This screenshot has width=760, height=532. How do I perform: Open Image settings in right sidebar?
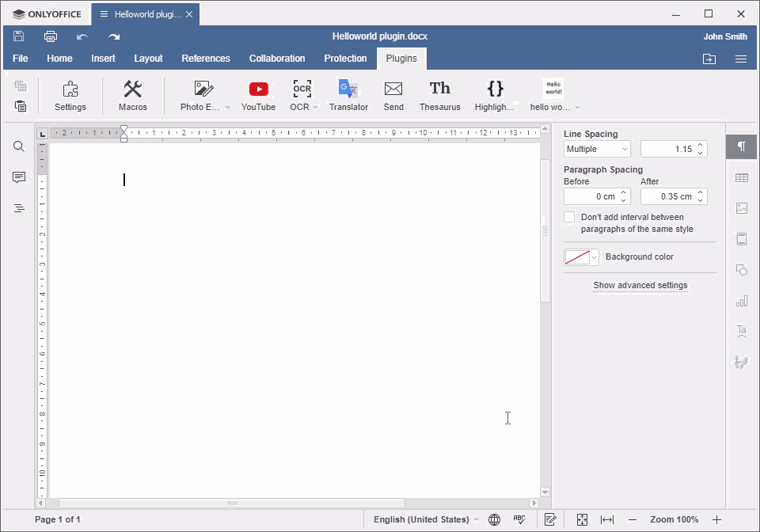[x=742, y=208]
